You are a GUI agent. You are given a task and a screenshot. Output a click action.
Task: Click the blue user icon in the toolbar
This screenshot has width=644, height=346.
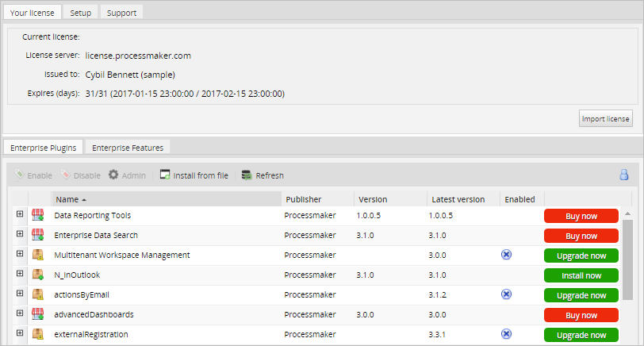point(624,175)
